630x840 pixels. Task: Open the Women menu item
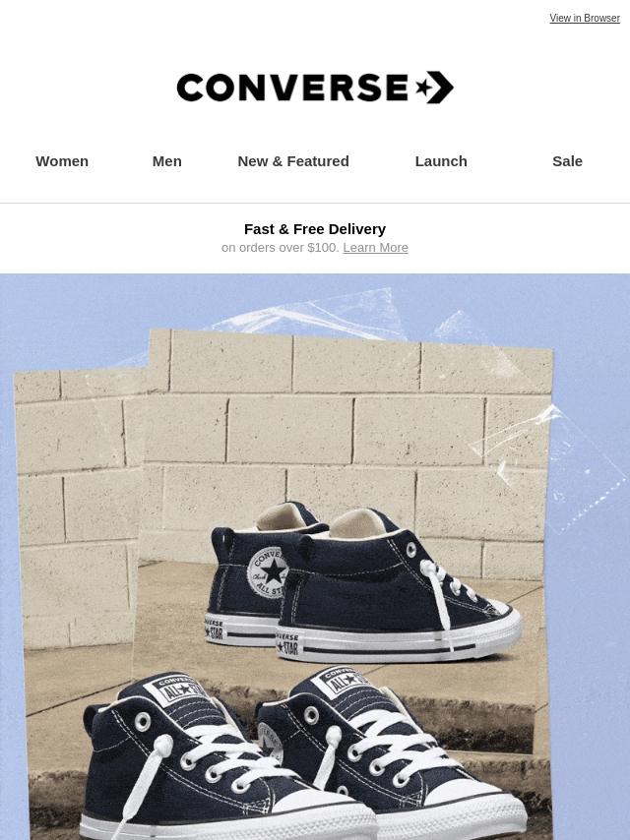tap(62, 161)
